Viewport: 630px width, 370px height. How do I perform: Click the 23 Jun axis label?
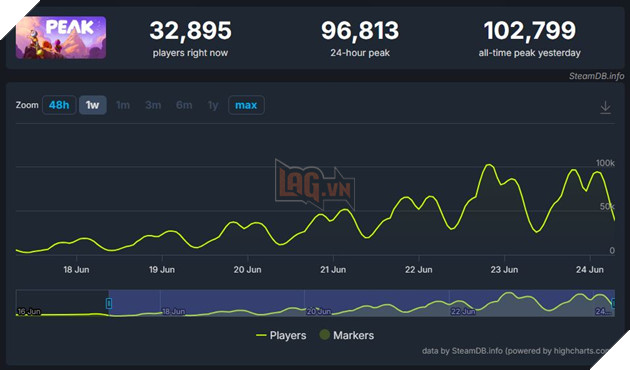pos(504,270)
